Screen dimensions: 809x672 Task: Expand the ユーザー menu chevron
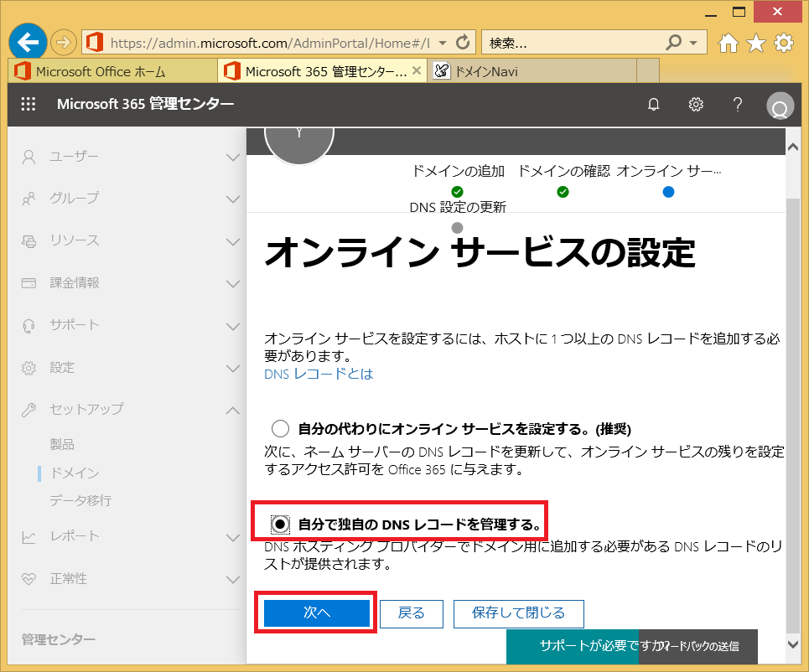233,158
